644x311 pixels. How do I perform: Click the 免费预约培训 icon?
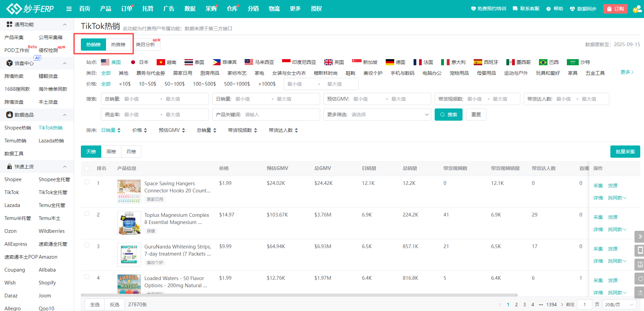pos(473,9)
